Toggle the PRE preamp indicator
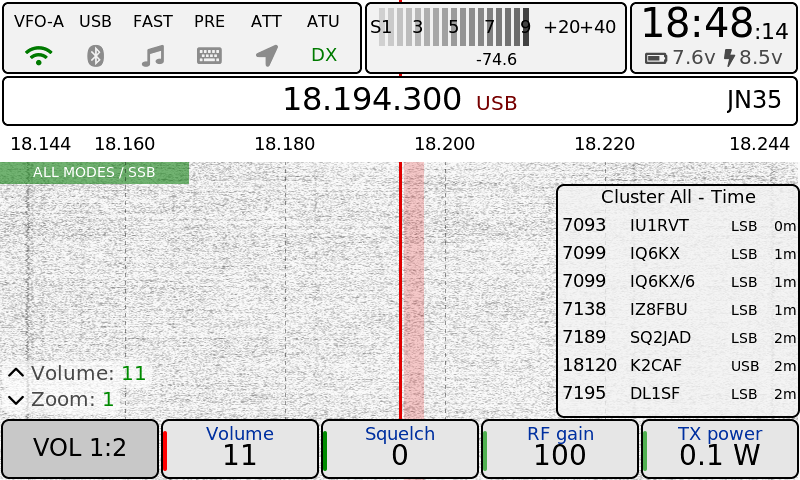This screenshot has width=800, height=480. 209,21
